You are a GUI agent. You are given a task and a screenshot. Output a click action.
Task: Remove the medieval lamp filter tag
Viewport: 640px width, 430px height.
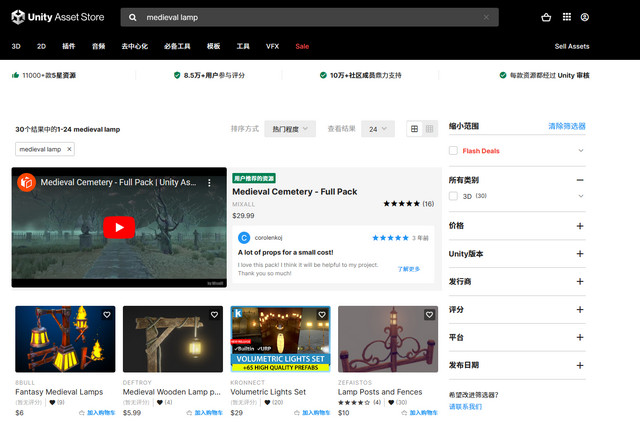click(69, 149)
